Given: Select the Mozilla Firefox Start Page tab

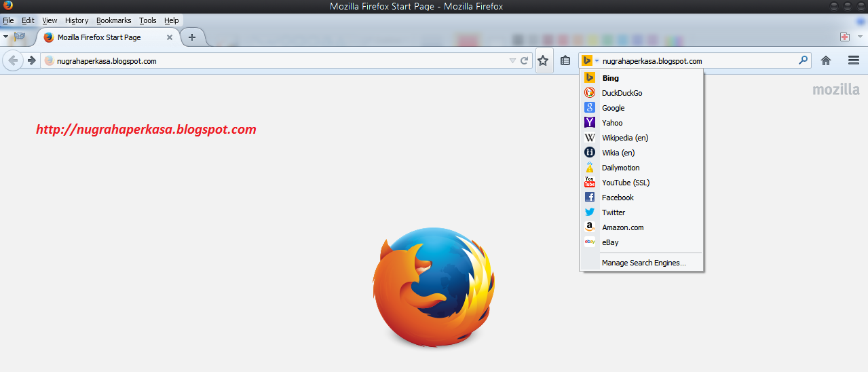Looking at the screenshot, I should pyautogui.click(x=109, y=37).
